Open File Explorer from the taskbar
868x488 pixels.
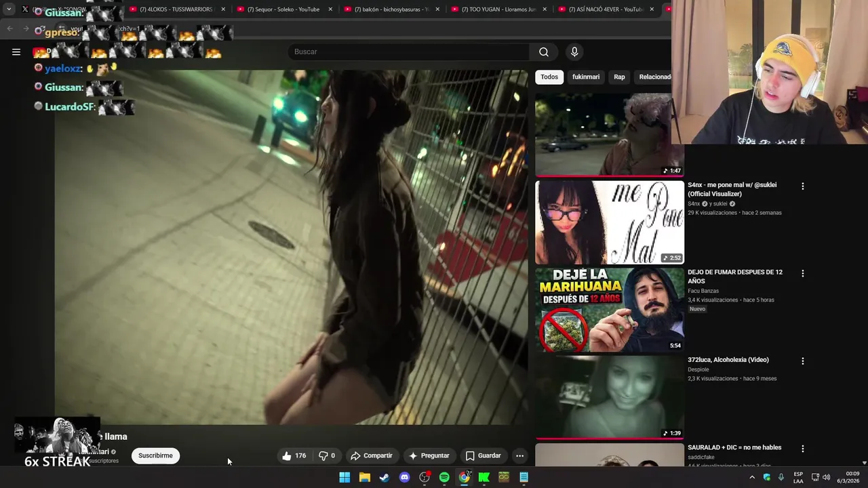click(365, 477)
